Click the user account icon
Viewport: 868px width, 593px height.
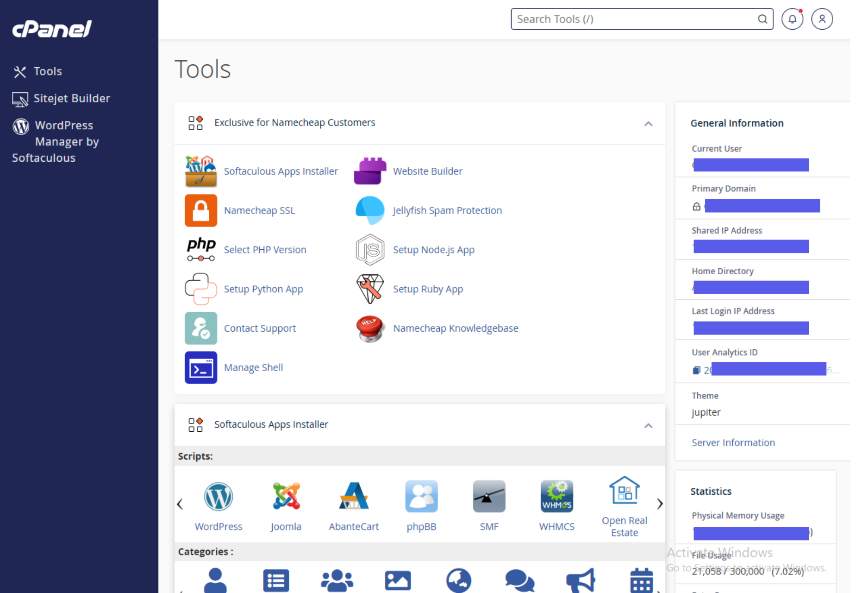(822, 19)
